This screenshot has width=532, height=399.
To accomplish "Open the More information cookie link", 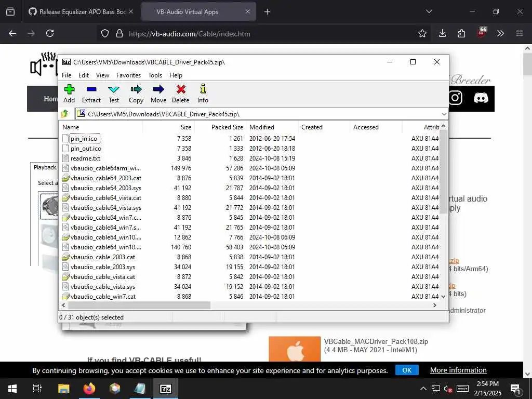I will click(x=458, y=370).
